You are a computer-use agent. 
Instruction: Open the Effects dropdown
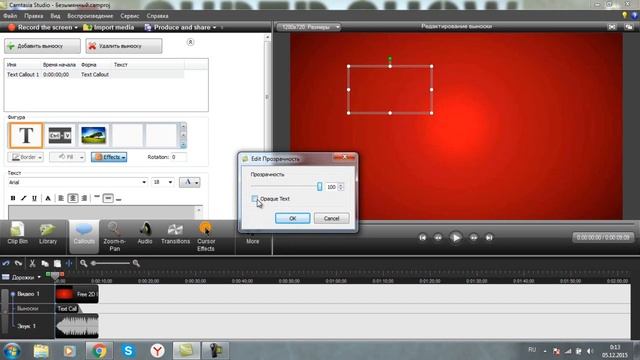click(109, 157)
